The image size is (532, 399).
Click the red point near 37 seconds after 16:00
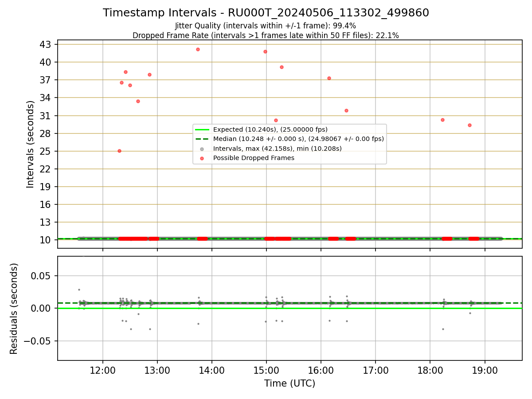pos(329,78)
